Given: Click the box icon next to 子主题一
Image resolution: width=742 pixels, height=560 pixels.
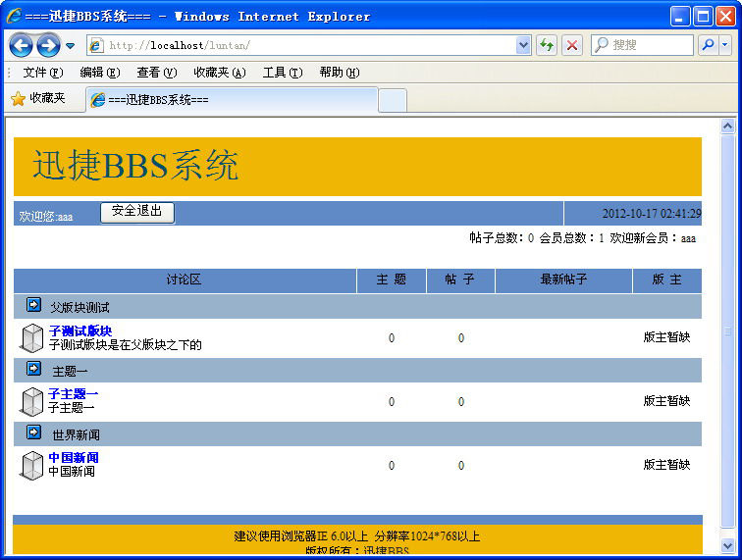Looking at the screenshot, I should 31,401.
